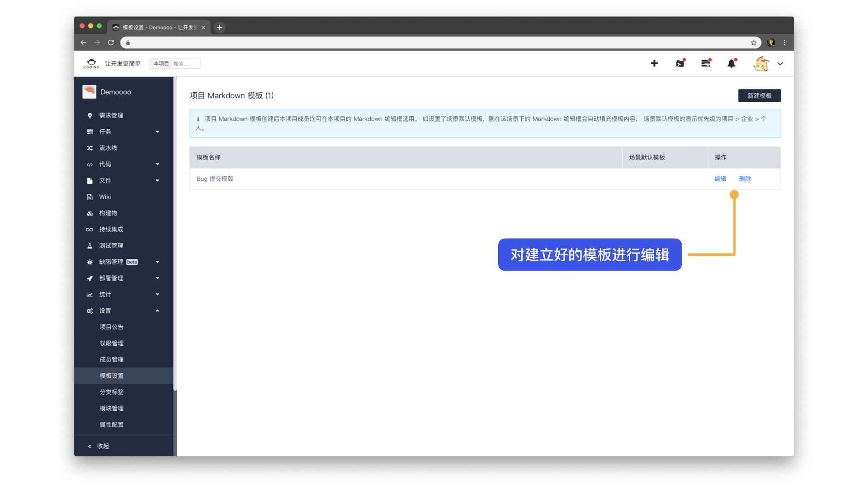Screen dimensions: 868x488
Task: Click 编辑 link for Bug template
Action: point(720,179)
